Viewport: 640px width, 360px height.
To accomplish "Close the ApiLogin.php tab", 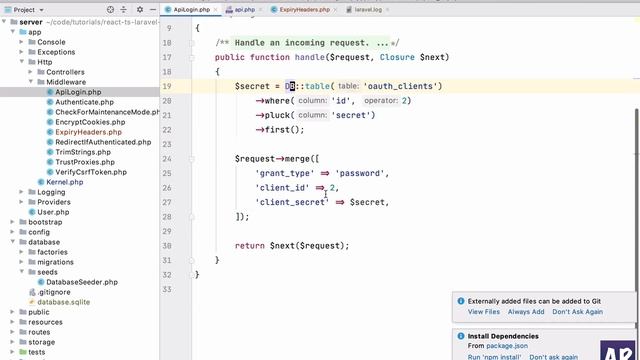I will coord(216,9).
